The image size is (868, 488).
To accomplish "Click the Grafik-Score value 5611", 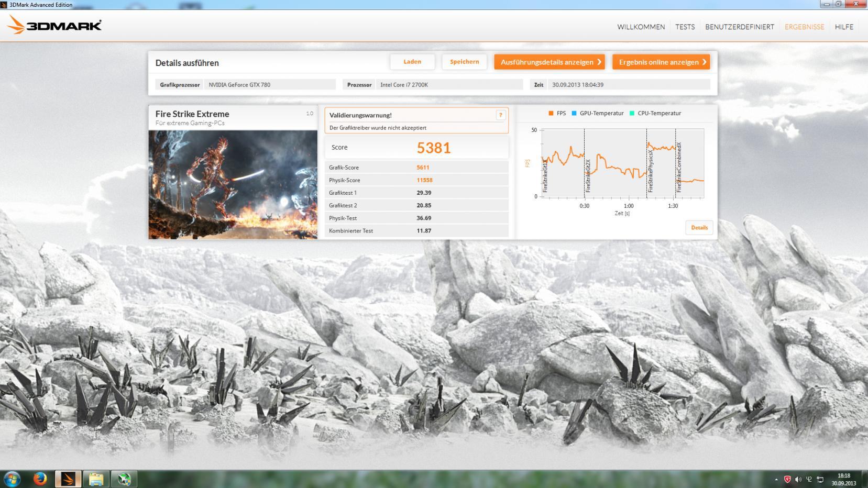I will (423, 168).
